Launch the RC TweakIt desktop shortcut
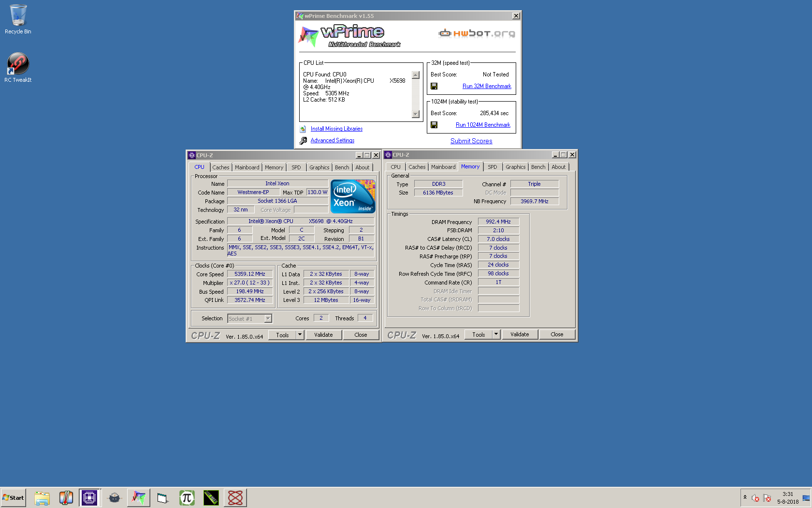 [18, 68]
